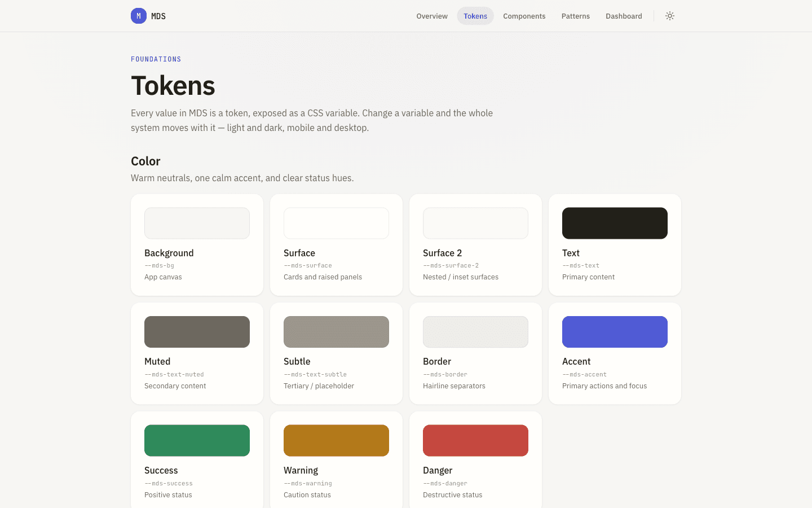812x508 pixels.
Task: Select the amber Warning swatch
Action: 336,440
